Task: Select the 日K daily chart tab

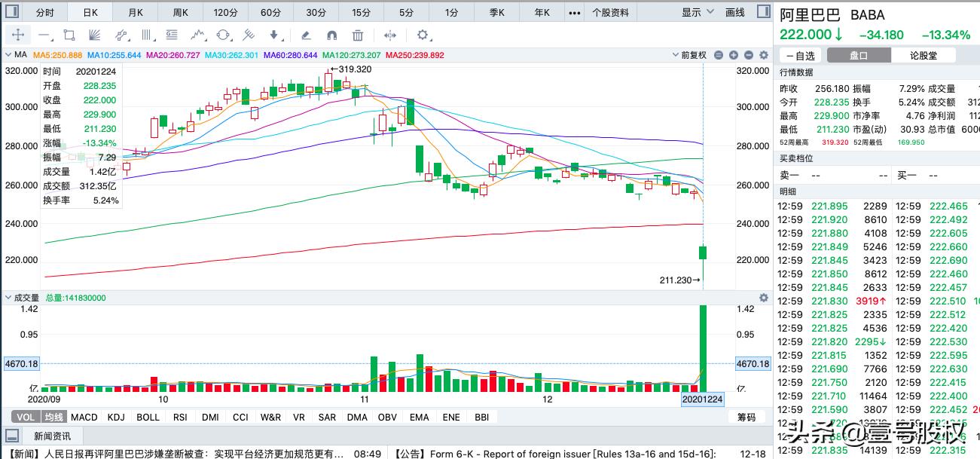Action: tap(90, 12)
